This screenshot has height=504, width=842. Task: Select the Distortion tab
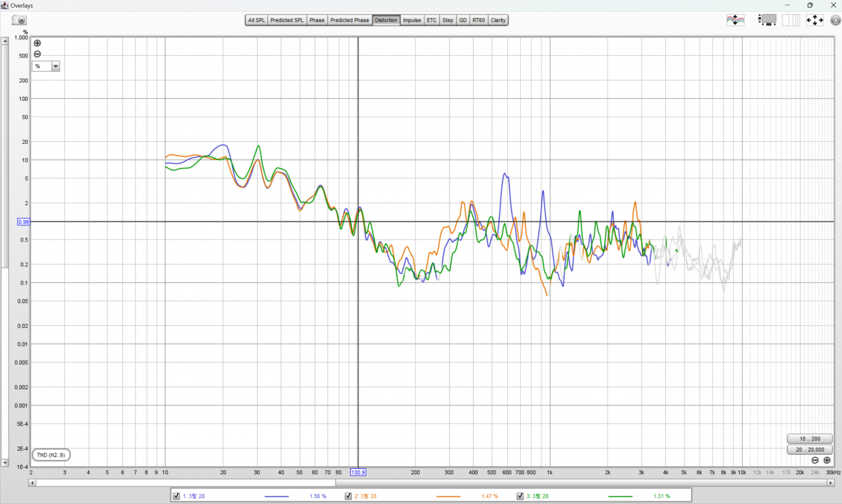(386, 20)
